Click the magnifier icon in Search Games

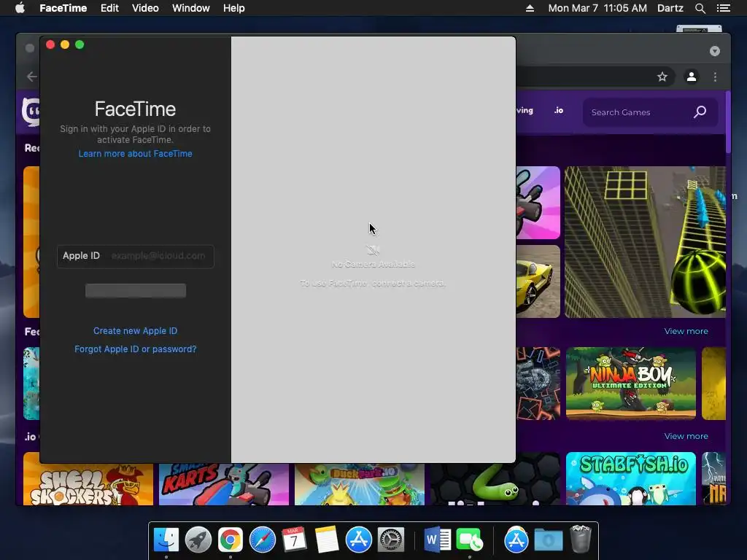click(x=700, y=112)
